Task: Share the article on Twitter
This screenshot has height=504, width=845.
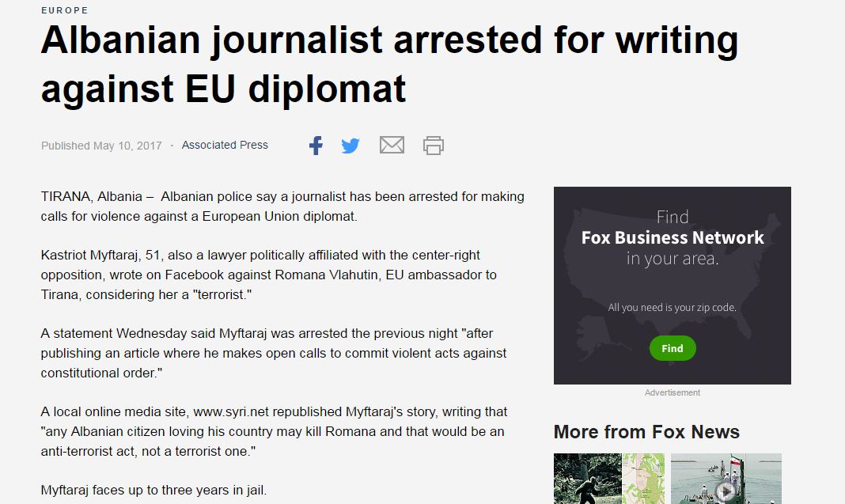Action: point(351,146)
